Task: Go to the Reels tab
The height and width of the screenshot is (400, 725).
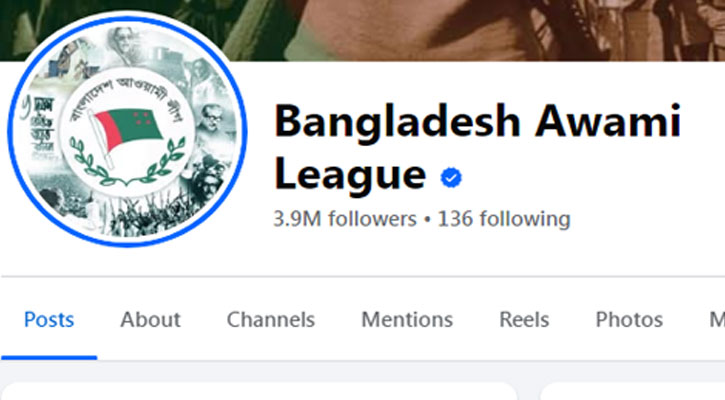Action: [524, 320]
